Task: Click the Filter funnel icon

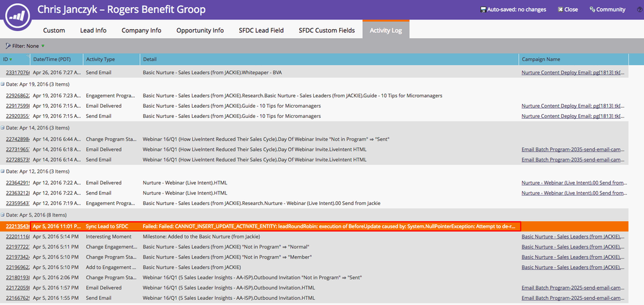Action: point(8,46)
